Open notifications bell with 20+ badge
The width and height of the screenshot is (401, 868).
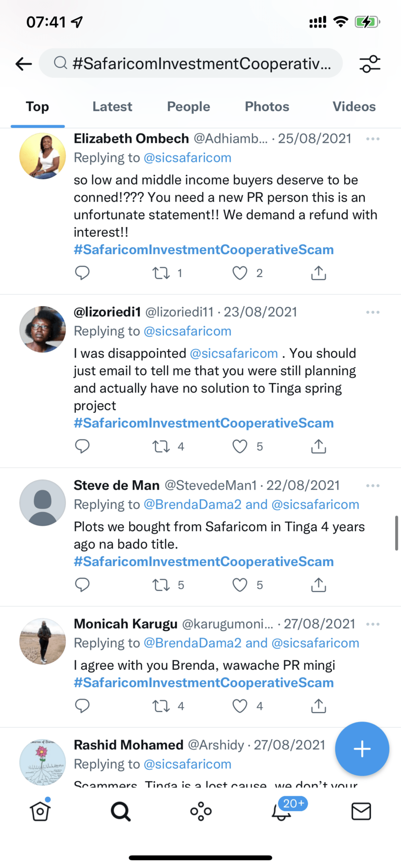(281, 811)
